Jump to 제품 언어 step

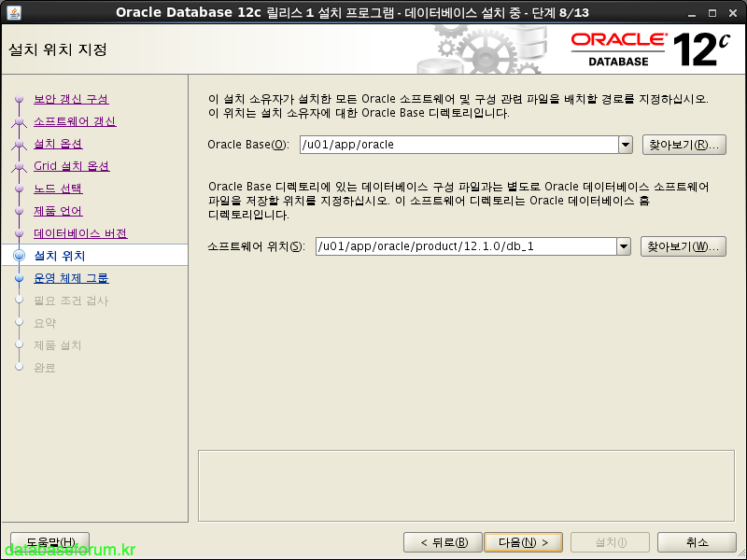[58, 211]
